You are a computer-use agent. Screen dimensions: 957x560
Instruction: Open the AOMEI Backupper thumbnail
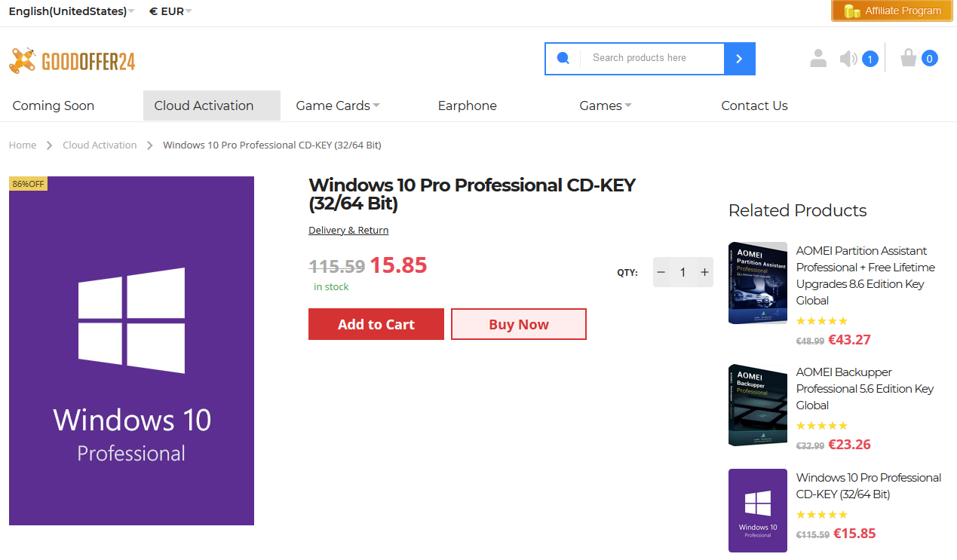(x=758, y=405)
